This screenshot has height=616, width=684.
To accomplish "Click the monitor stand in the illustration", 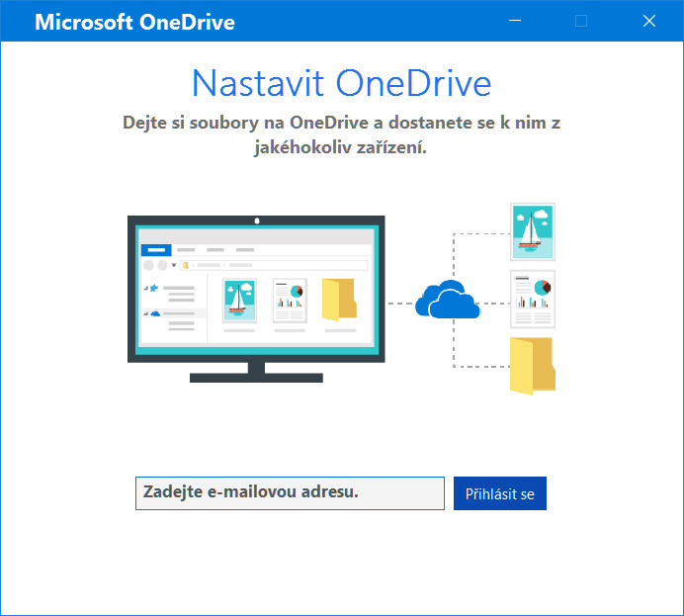I will (256, 373).
